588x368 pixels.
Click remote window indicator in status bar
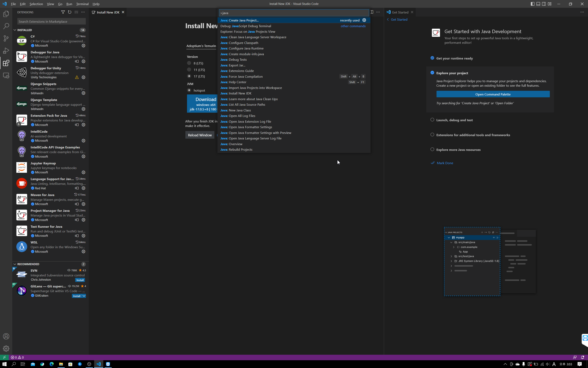4,357
